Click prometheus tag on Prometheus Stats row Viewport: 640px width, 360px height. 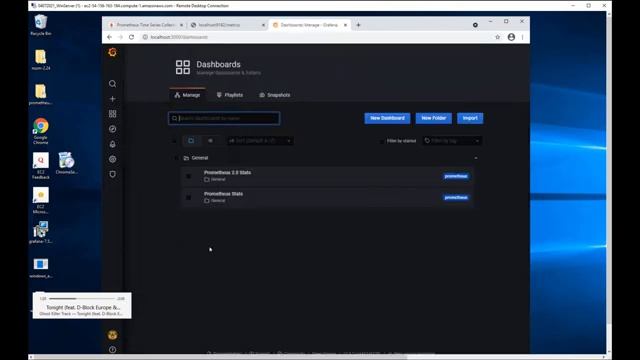(456, 198)
